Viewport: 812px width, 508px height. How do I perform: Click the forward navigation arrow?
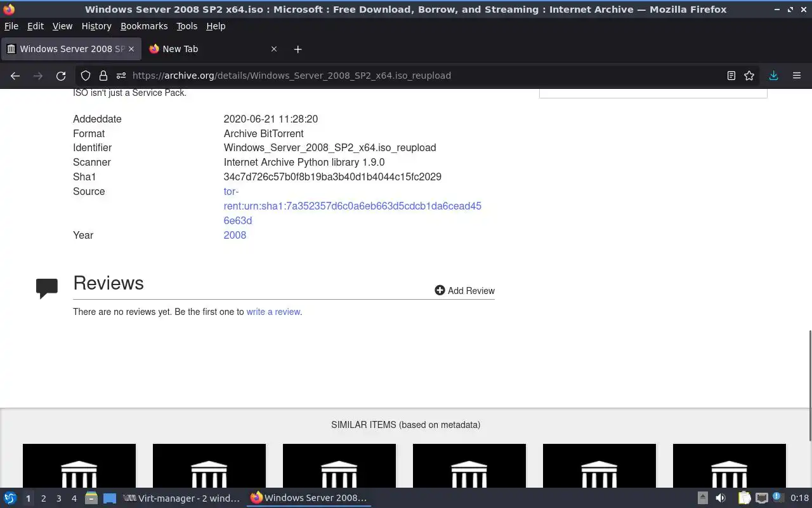coord(38,76)
